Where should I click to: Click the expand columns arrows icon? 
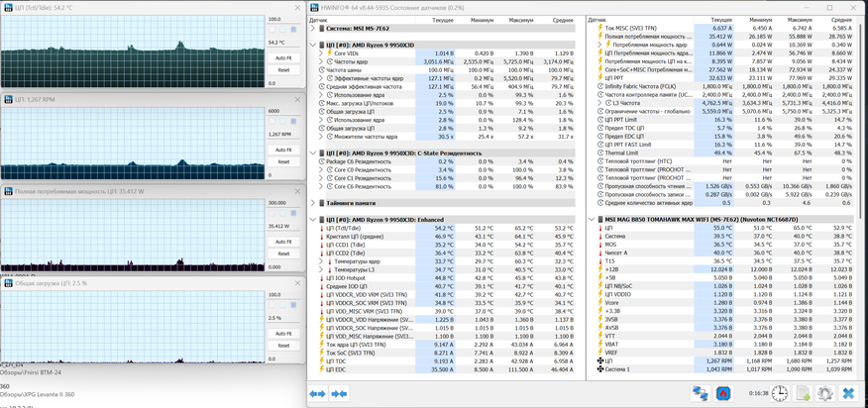coord(318,393)
